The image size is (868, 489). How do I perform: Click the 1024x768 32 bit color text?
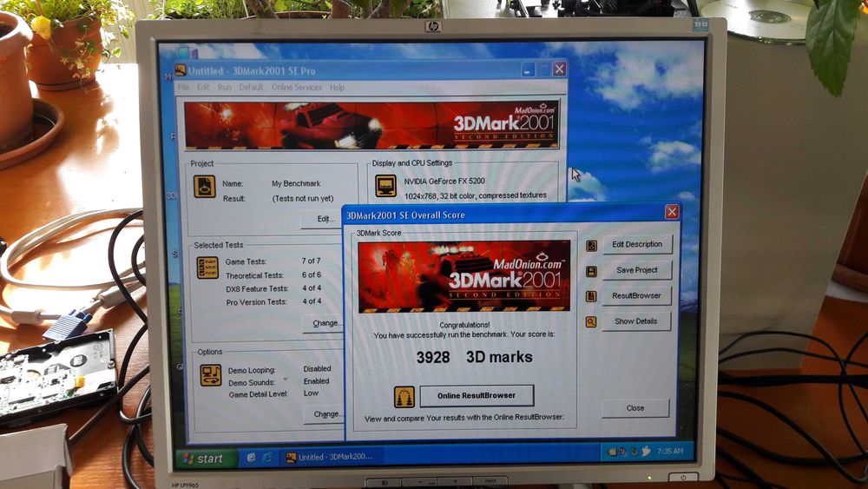[475, 196]
